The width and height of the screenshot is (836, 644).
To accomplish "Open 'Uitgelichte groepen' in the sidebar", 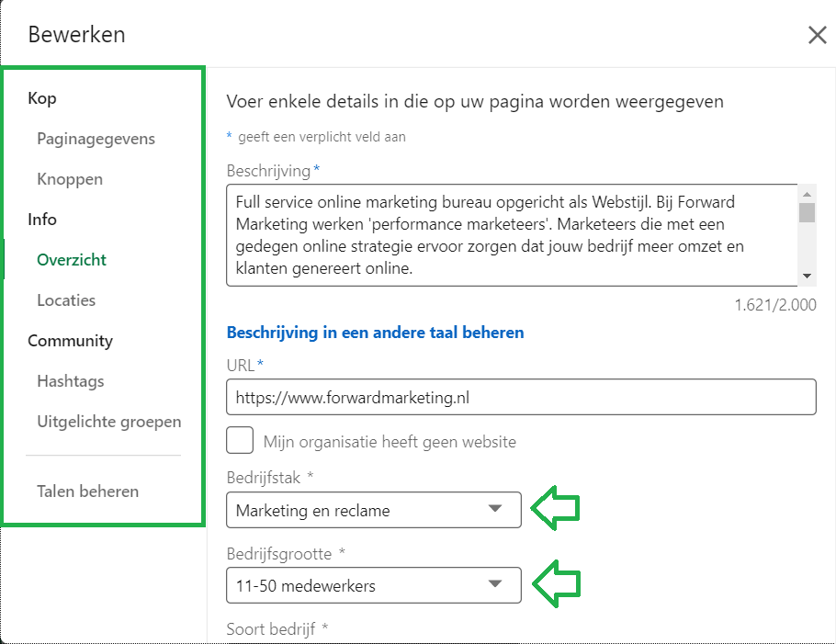I will click(x=108, y=422).
